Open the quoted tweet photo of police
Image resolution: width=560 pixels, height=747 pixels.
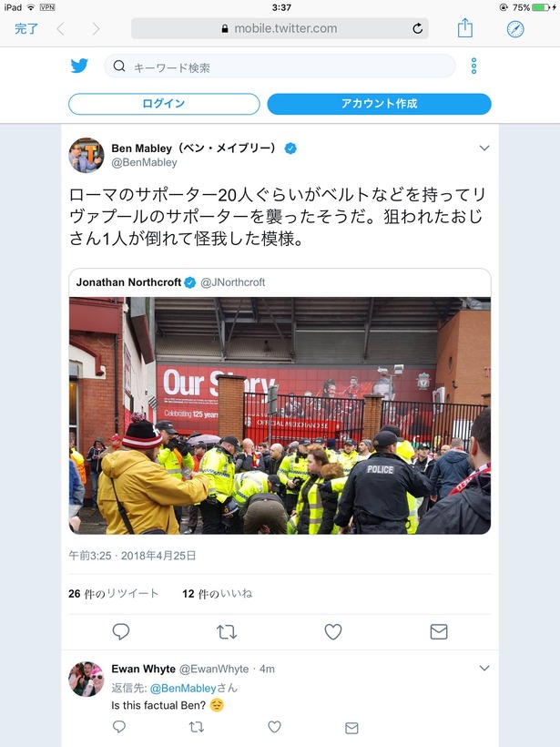[280, 415]
